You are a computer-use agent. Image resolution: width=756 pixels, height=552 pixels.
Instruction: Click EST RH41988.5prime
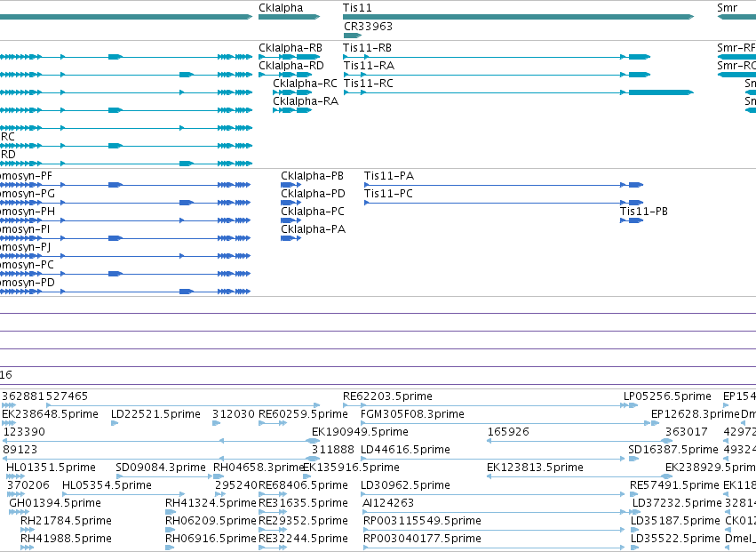pos(28,548)
